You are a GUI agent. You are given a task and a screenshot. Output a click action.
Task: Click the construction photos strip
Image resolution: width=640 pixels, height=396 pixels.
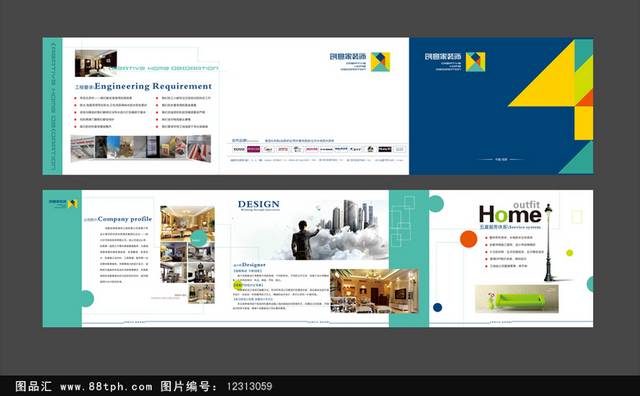click(x=141, y=148)
